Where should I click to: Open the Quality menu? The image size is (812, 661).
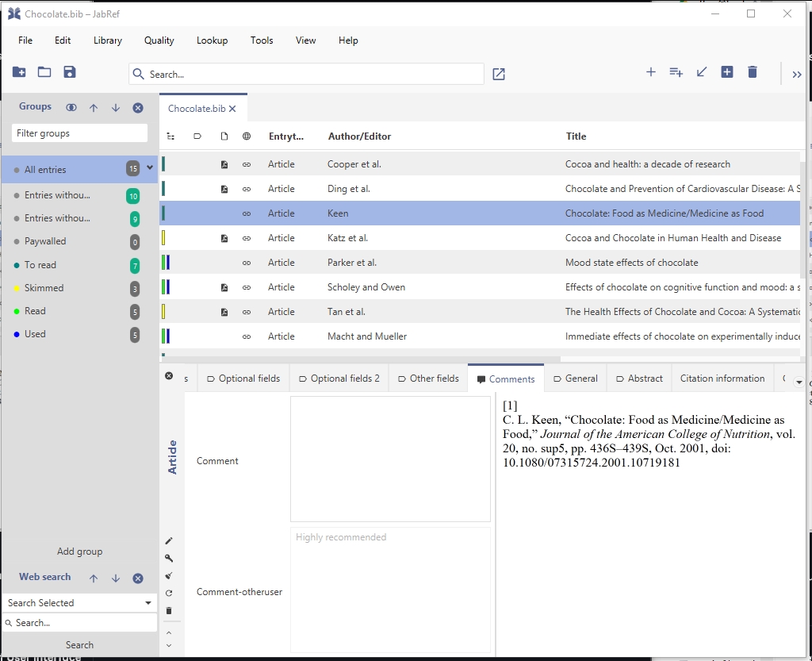pos(159,40)
